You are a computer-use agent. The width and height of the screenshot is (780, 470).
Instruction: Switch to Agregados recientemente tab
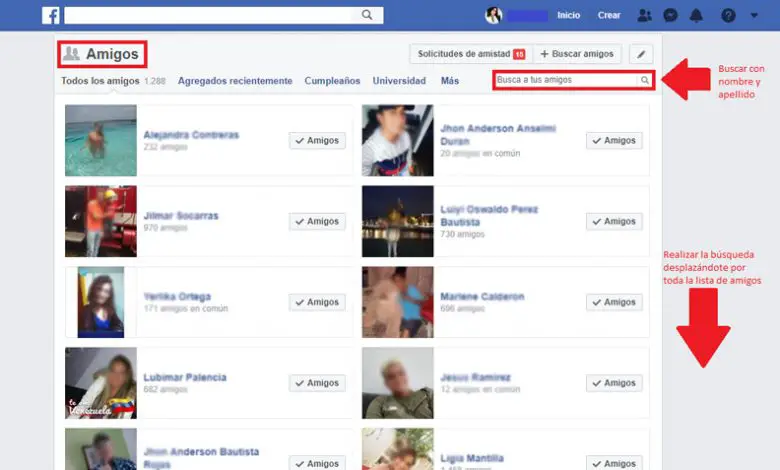tap(235, 81)
